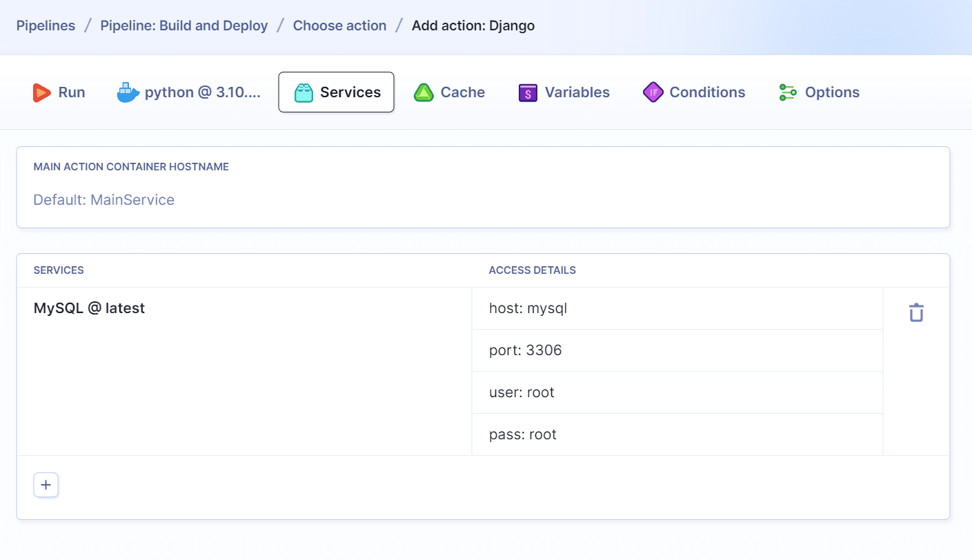This screenshot has height=560, width=972.
Task: Click the purple Variables dollar icon
Action: [527, 92]
